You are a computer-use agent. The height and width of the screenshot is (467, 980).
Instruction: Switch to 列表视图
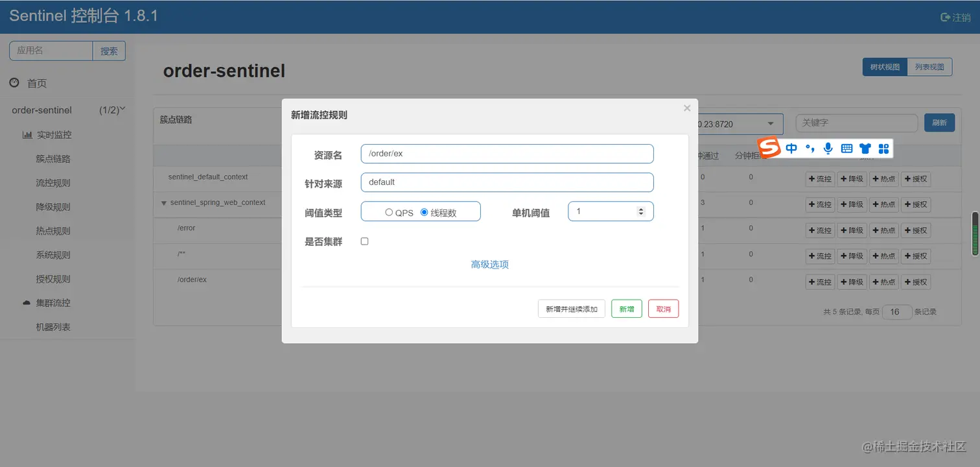(929, 67)
